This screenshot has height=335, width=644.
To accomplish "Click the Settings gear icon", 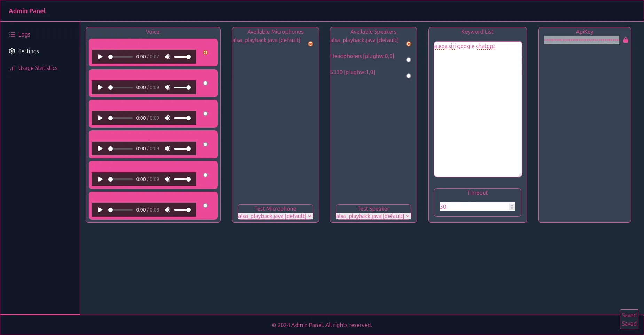I will point(12,51).
